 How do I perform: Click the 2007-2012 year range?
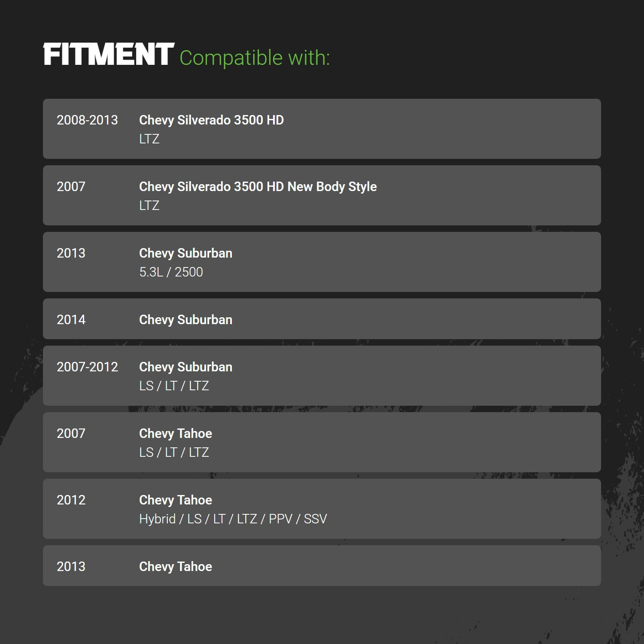point(87,367)
